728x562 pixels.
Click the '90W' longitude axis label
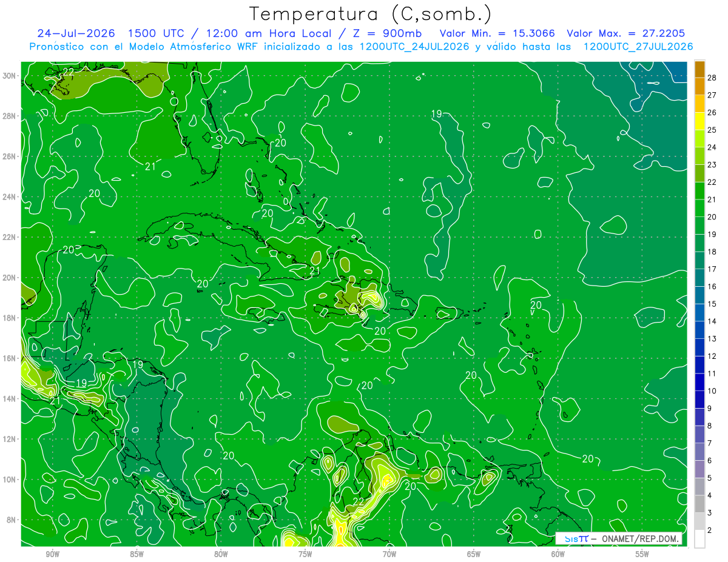52,554
